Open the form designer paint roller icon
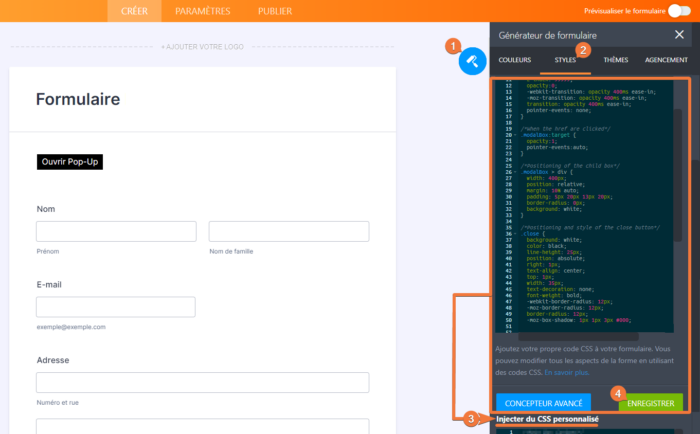 coord(472,62)
